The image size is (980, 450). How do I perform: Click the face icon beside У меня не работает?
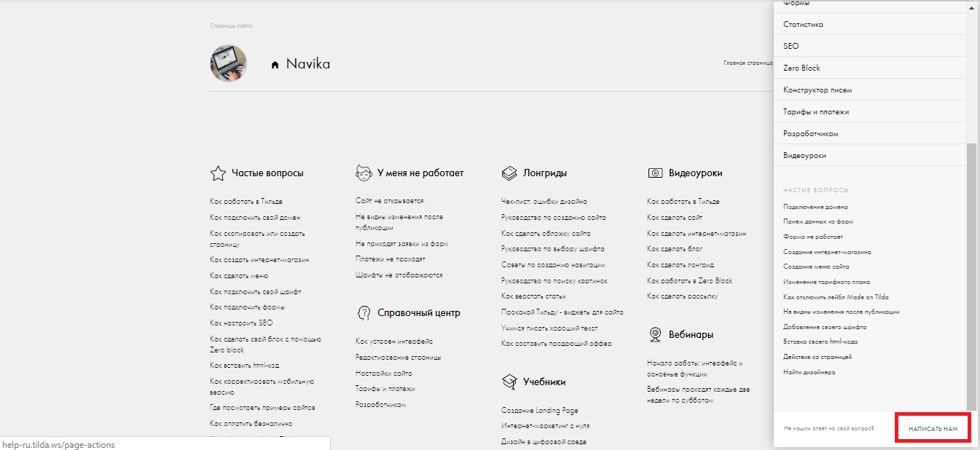click(x=363, y=173)
